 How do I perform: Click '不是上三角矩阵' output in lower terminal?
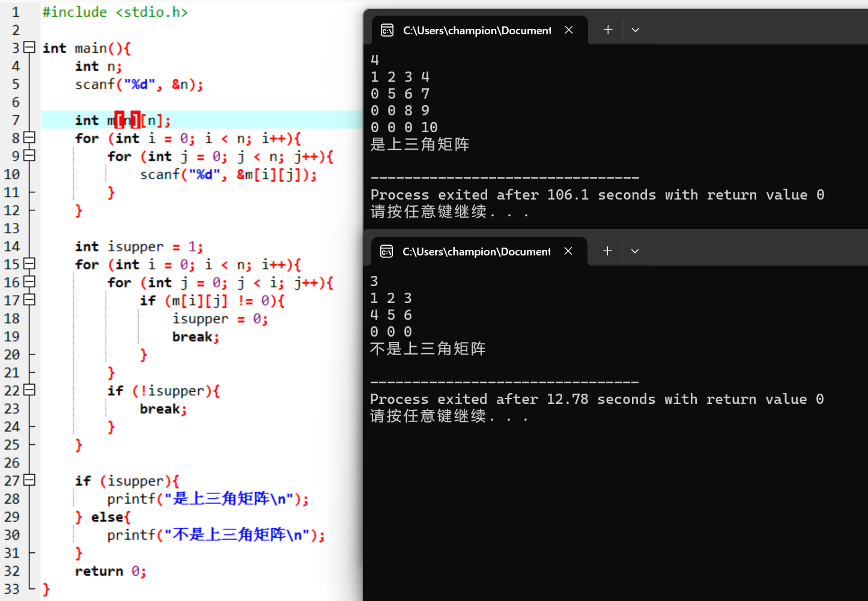point(428,349)
